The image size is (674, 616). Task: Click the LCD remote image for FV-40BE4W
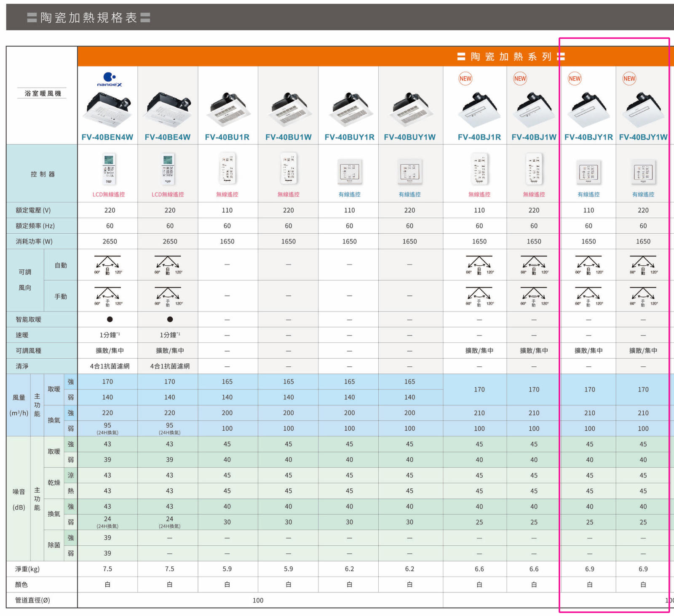pyautogui.click(x=168, y=169)
